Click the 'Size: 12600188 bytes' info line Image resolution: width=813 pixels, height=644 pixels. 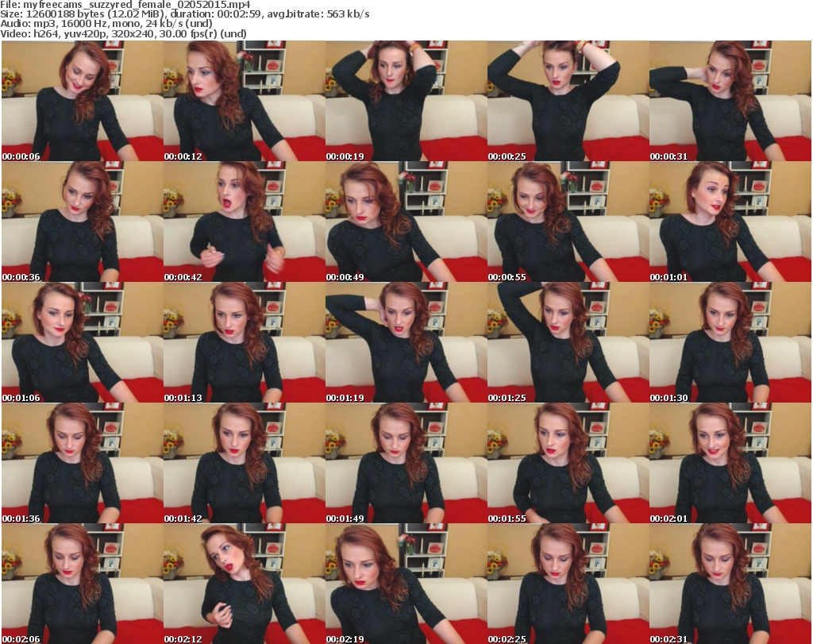[x=184, y=14]
